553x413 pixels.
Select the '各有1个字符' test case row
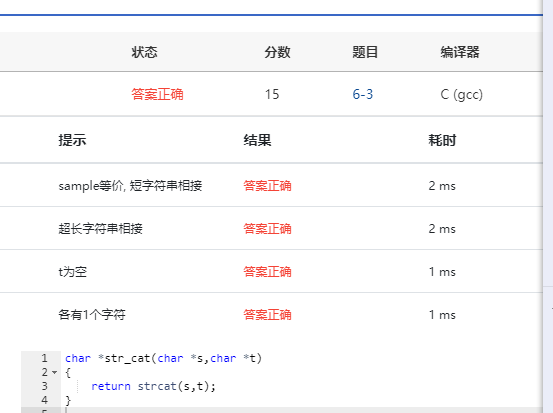(x=271, y=314)
